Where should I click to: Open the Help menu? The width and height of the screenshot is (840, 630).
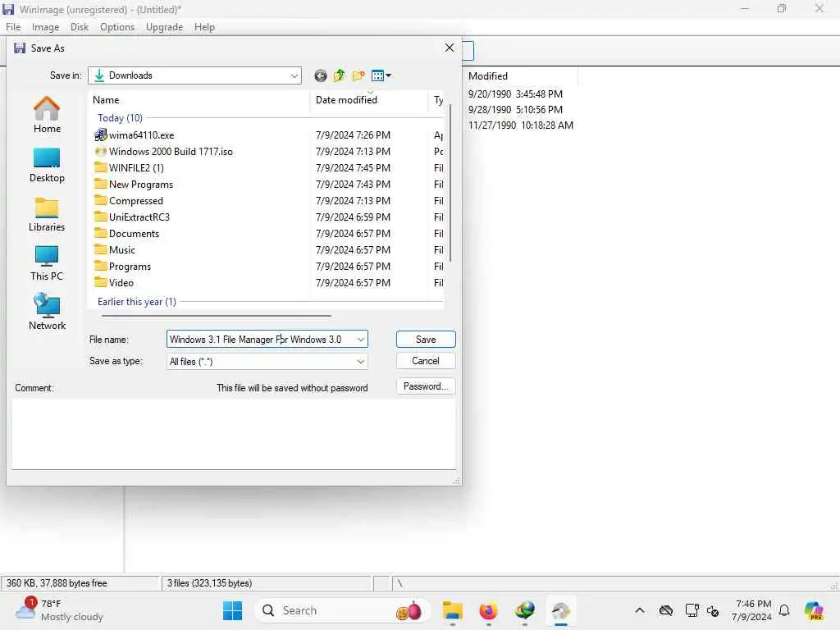click(x=204, y=27)
